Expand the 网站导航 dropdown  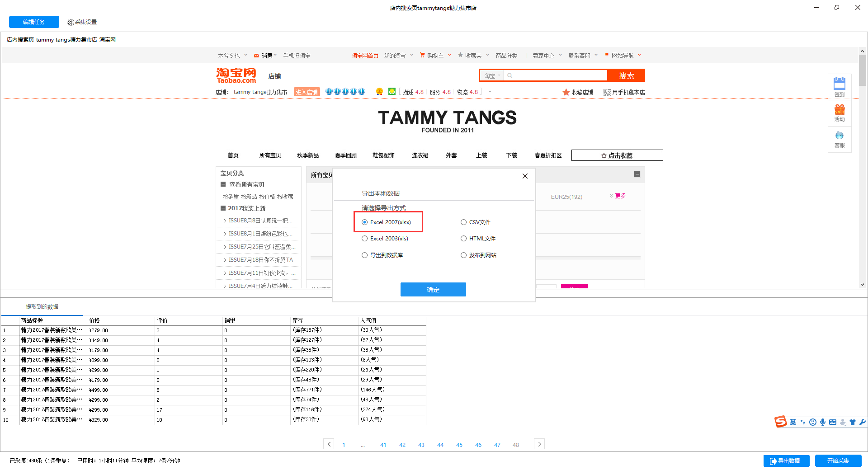[x=639, y=55]
